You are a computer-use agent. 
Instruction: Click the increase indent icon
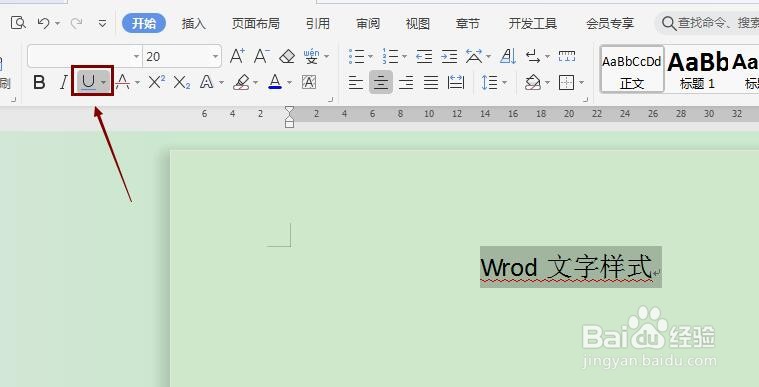(449, 56)
